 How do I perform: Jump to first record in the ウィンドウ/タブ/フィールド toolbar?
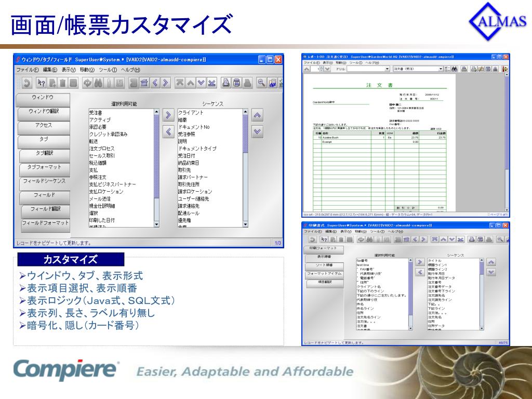pos(180,83)
